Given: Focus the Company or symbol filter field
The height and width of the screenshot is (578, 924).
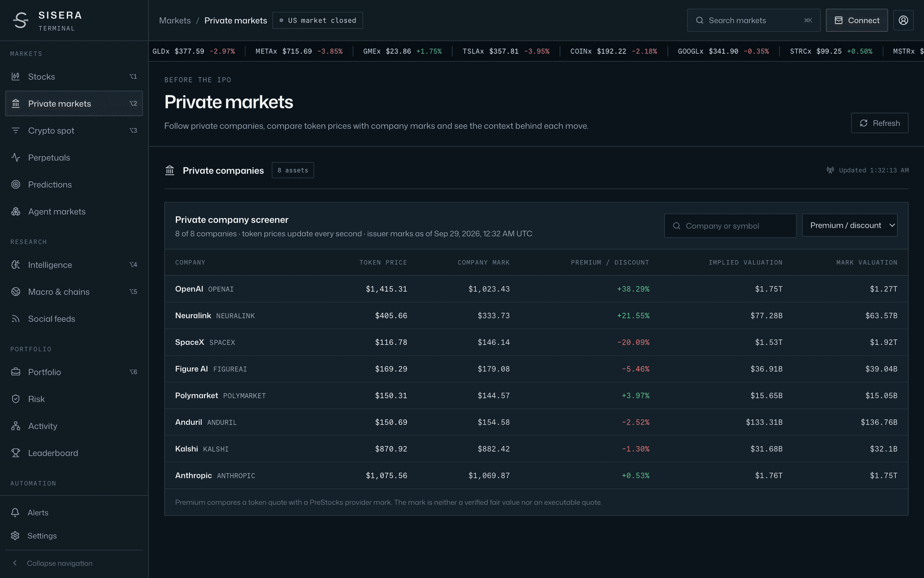Looking at the screenshot, I should [x=730, y=226].
